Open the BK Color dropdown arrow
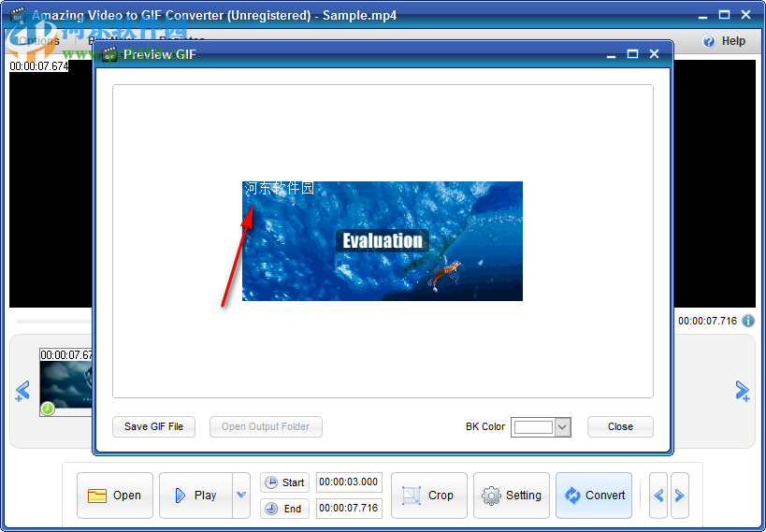 pos(562,427)
